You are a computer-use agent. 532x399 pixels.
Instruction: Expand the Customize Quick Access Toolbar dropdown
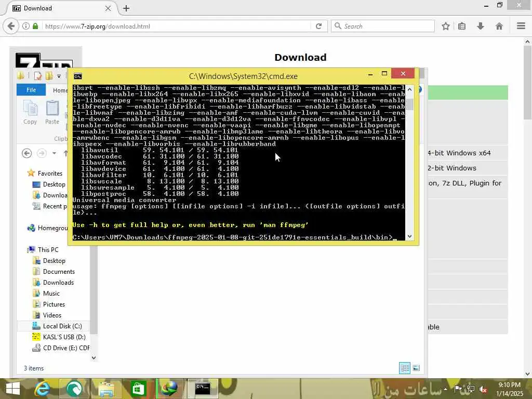[x=59, y=76]
